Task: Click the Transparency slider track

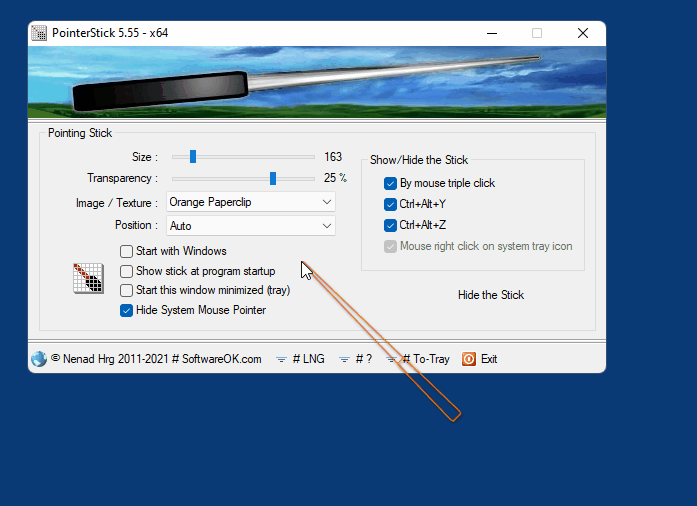Action: coord(243,178)
